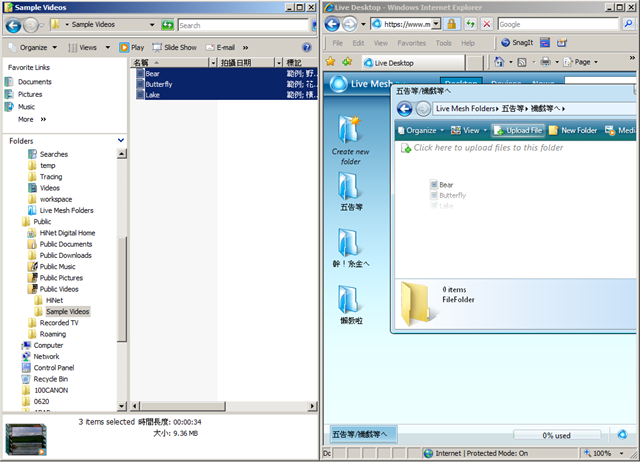This screenshot has height=462, width=640.
Task: Open Views dropdown arrow in Explorer toolbar
Action: (108, 48)
